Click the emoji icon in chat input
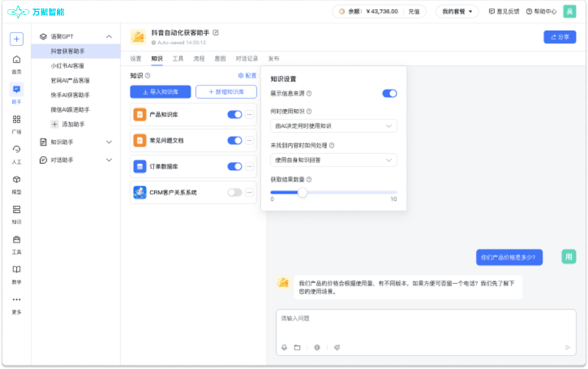Image resolution: width=588 pixels, height=369 pixels. click(317, 348)
